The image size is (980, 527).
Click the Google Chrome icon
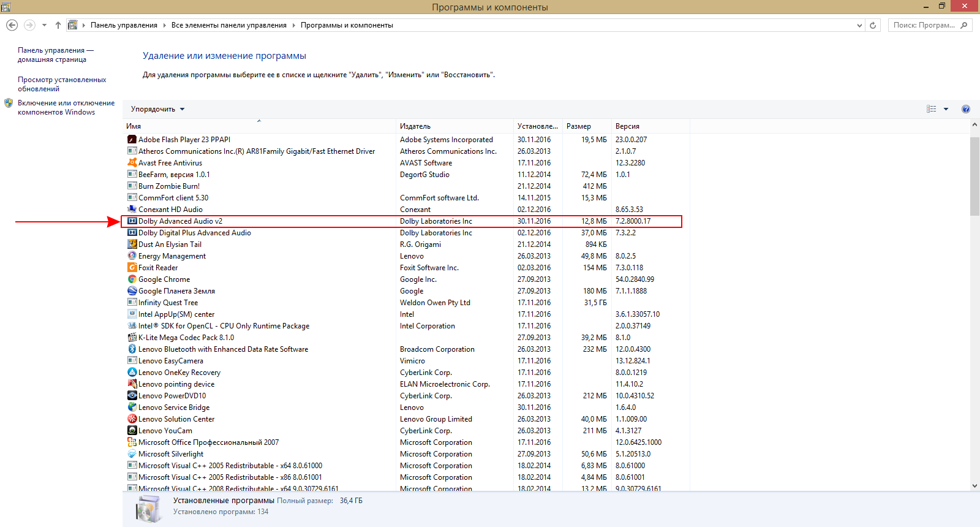pyautogui.click(x=132, y=279)
